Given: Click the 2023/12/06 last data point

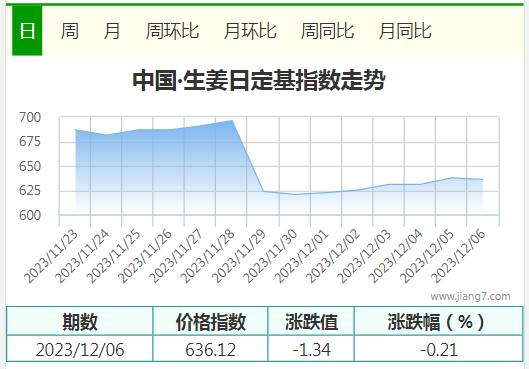Looking at the screenshot, I should coord(482,179).
